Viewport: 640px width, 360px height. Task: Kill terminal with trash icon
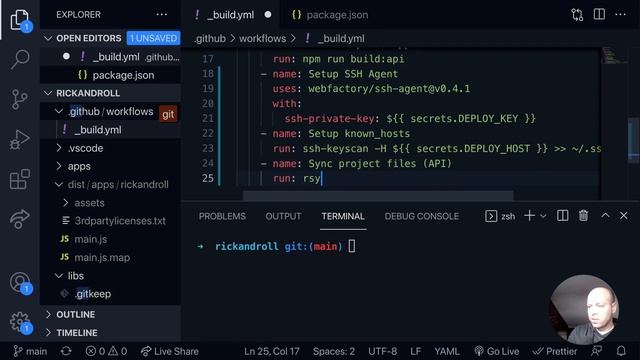click(x=584, y=216)
